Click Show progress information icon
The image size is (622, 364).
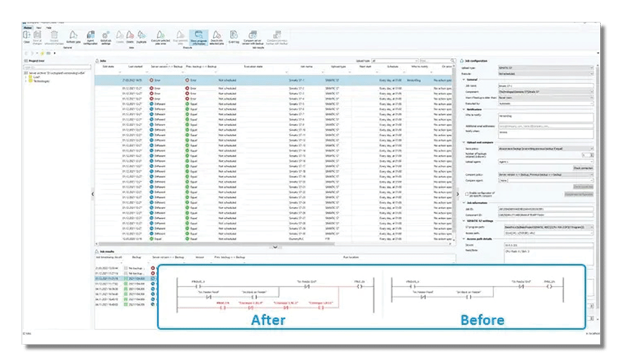click(198, 38)
